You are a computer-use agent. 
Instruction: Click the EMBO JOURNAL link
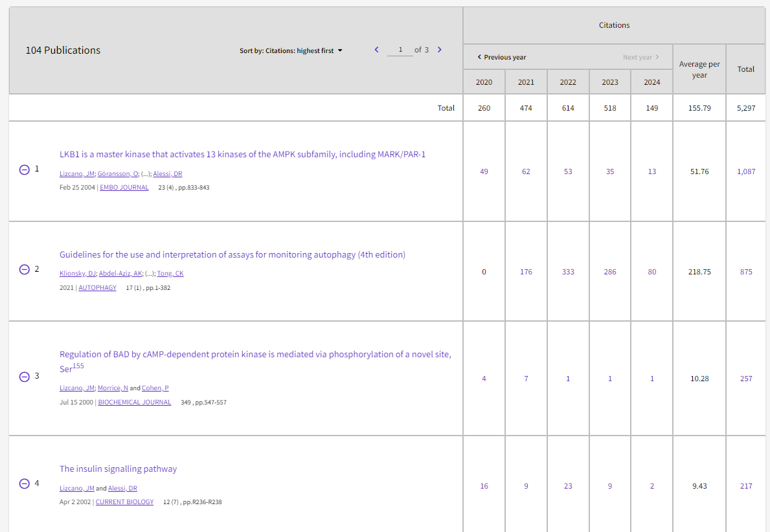point(124,188)
